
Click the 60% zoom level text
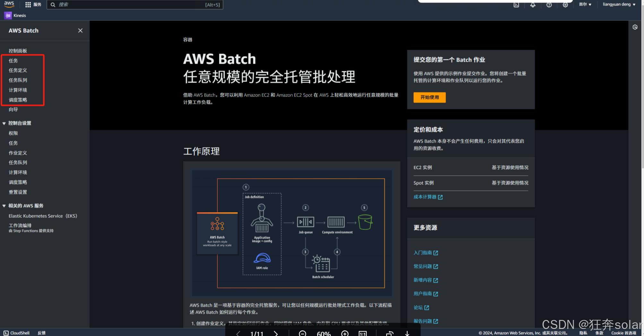324,333
